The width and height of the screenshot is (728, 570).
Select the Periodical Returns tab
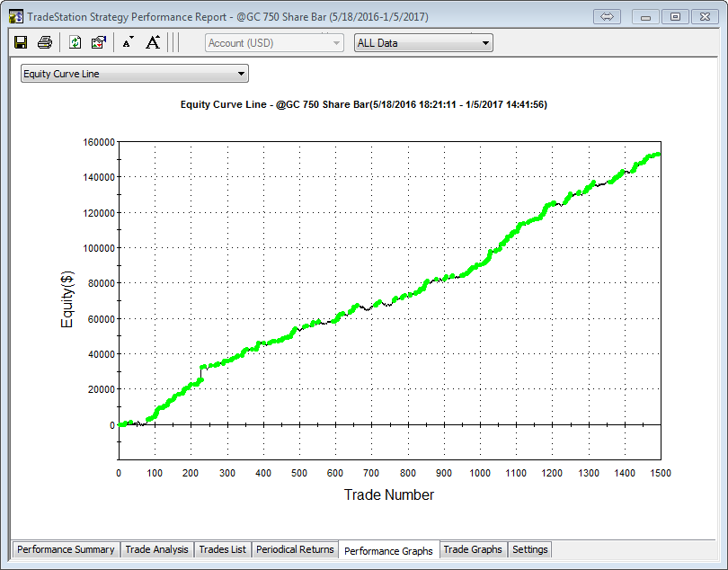(295, 549)
